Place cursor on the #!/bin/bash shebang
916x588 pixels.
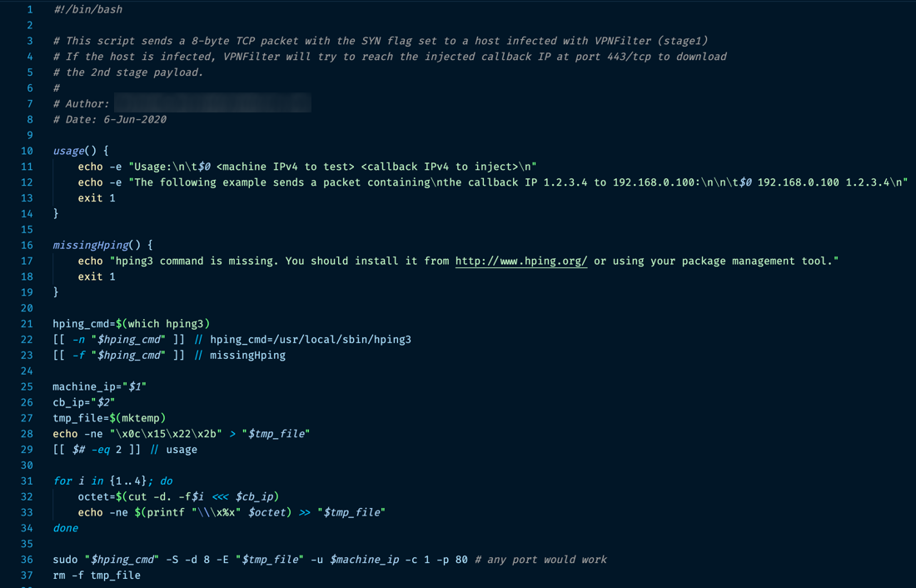[87, 9]
